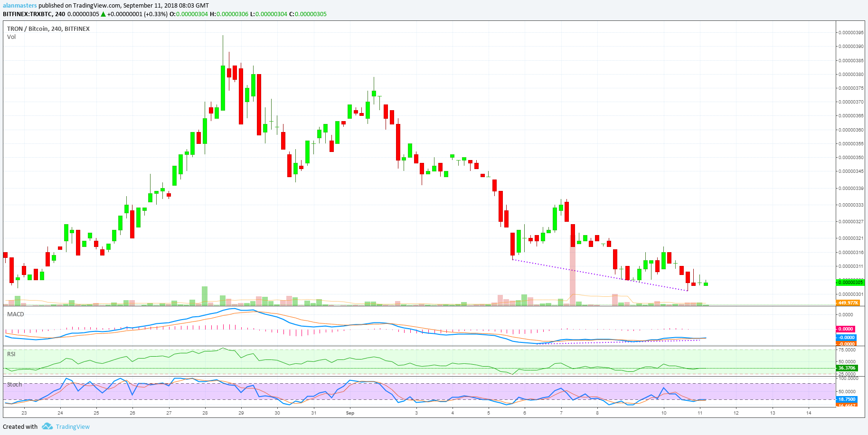
Task: Click the price axis label 0.00000316
Action: click(851, 253)
